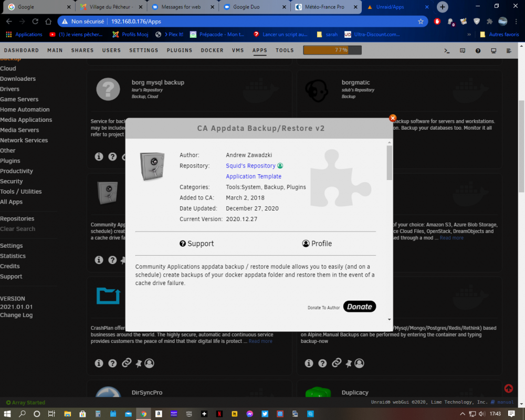Viewport: 525px width, 420px height.
Task: Click info icon under borg mysql backup
Action: click(99, 156)
